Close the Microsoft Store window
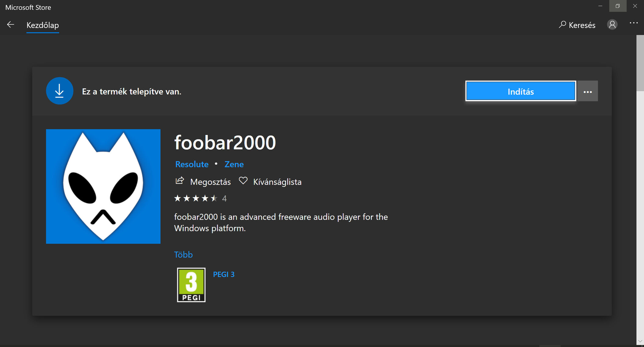 (x=635, y=6)
